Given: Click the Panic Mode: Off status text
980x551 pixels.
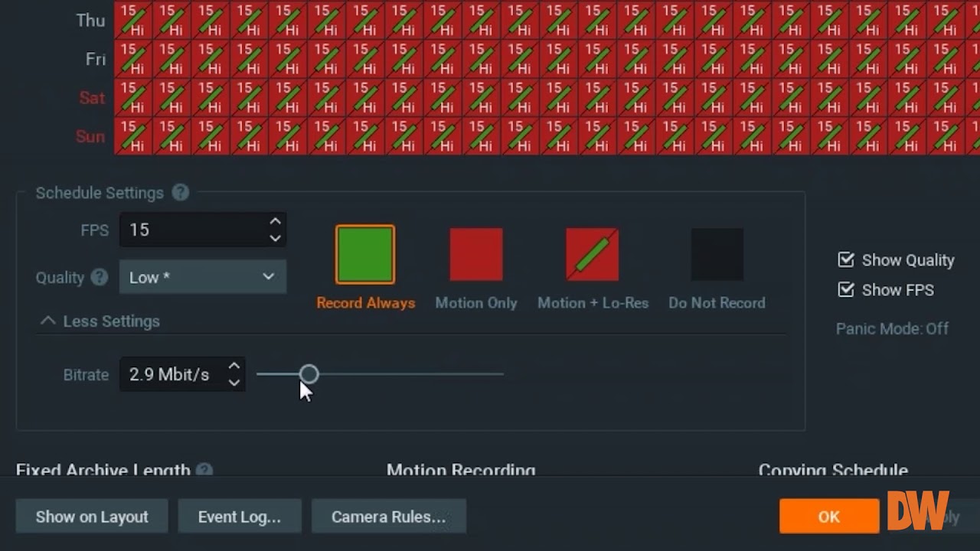Looking at the screenshot, I should coord(892,328).
